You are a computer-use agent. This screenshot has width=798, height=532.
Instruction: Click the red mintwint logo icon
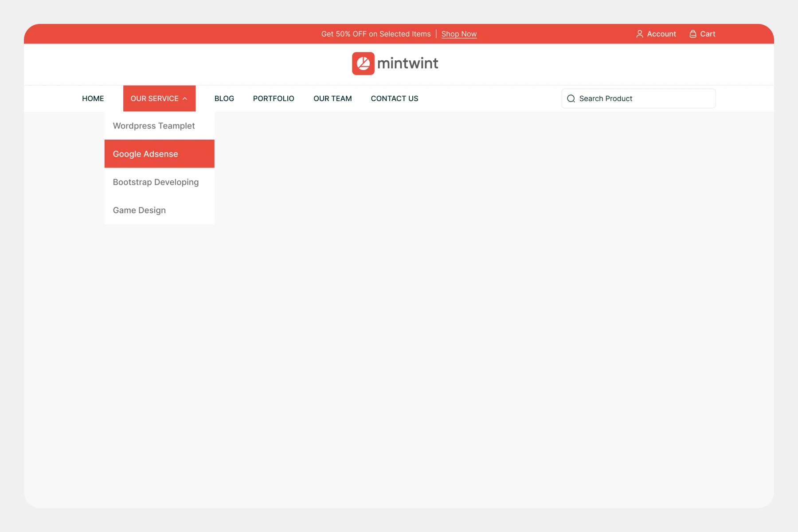pyautogui.click(x=363, y=63)
